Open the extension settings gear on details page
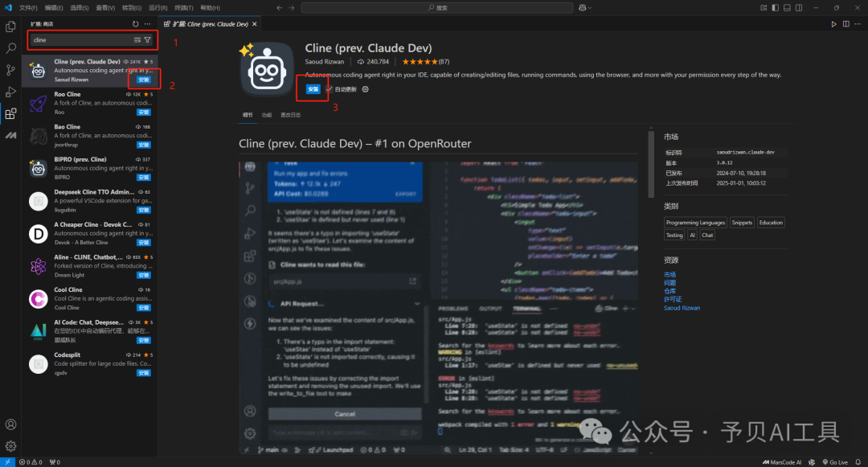The height and width of the screenshot is (467, 868). [366, 89]
